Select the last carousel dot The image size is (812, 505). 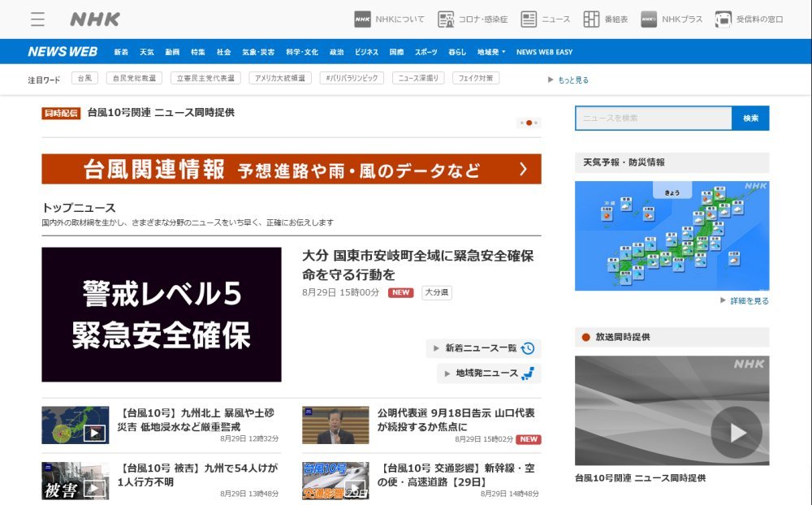click(x=536, y=123)
